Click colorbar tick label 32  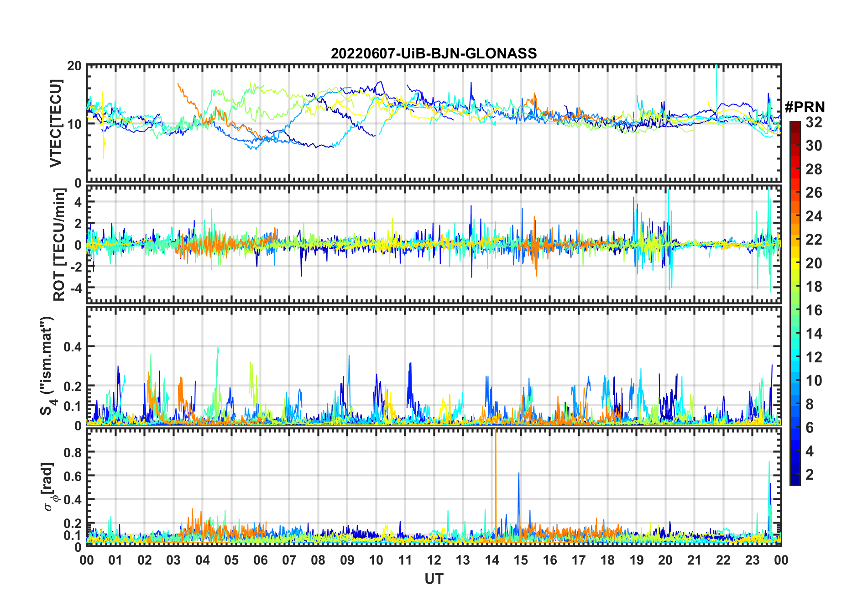click(814, 122)
